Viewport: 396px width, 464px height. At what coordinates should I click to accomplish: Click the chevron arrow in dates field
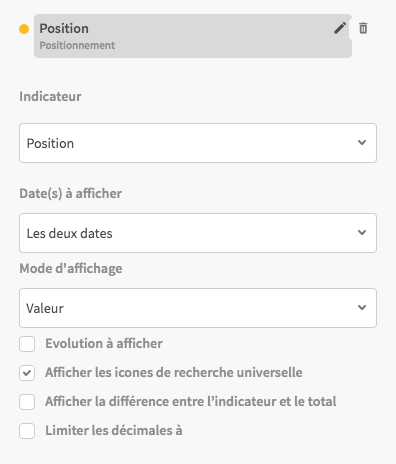[x=362, y=232]
